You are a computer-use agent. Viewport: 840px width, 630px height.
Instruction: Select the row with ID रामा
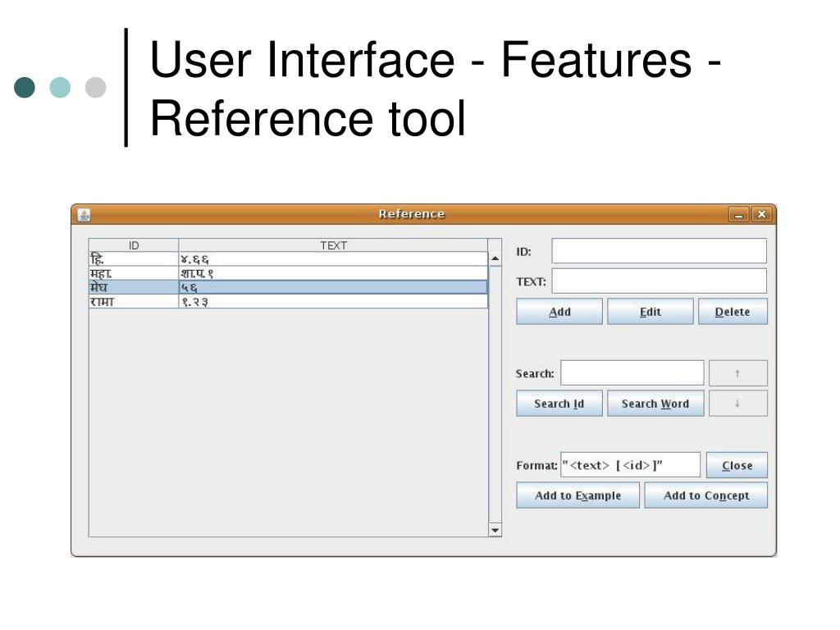point(288,301)
